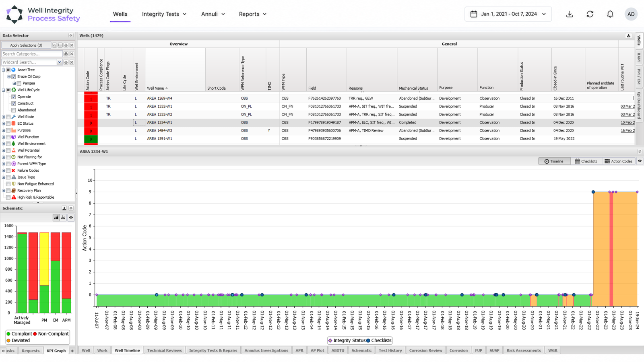Switch to the Annulus Investigations tab
The width and height of the screenshot is (644, 362).
pyautogui.click(x=266, y=350)
